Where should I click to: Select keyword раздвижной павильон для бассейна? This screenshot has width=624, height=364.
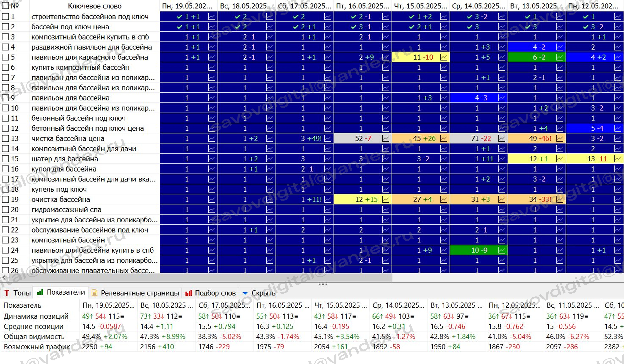click(91, 47)
